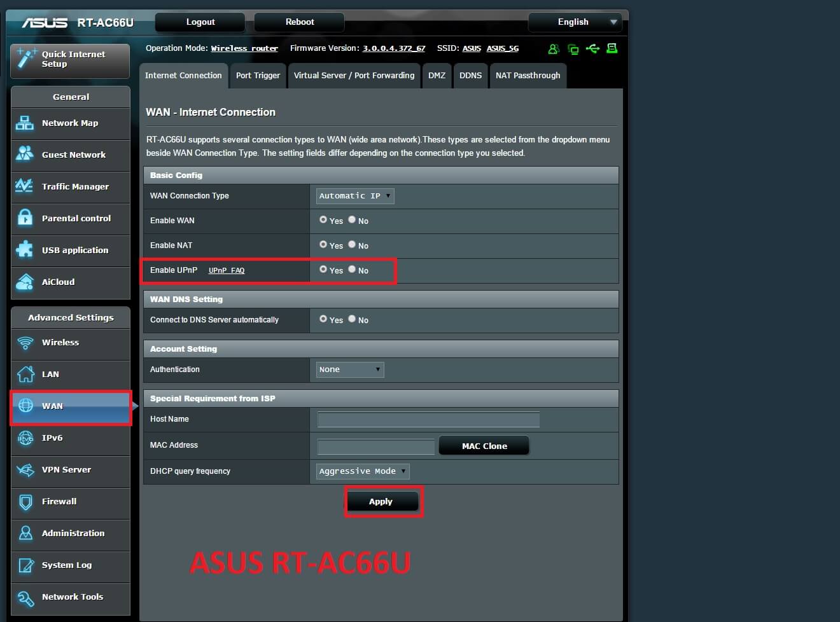Open the UPnP FAQ link
Screen dimensions: 840x622
tap(227, 270)
